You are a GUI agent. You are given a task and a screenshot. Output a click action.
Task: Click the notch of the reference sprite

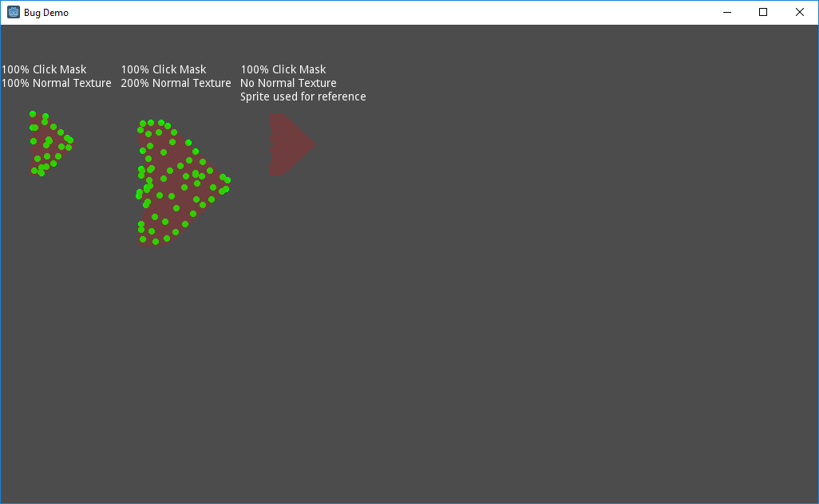pyautogui.click(x=274, y=144)
